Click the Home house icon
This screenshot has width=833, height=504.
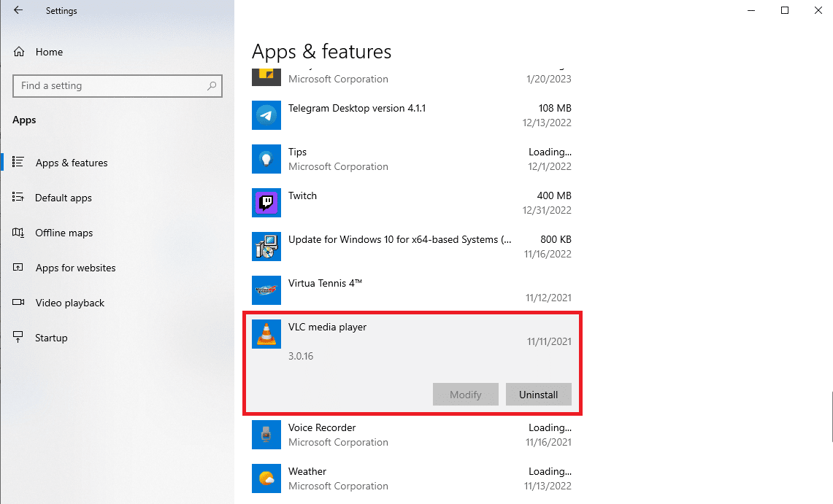click(x=19, y=52)
